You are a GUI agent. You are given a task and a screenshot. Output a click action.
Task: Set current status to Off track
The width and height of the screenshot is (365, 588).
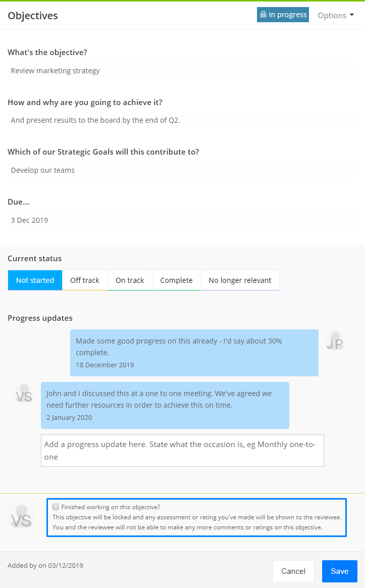[85, 280]
